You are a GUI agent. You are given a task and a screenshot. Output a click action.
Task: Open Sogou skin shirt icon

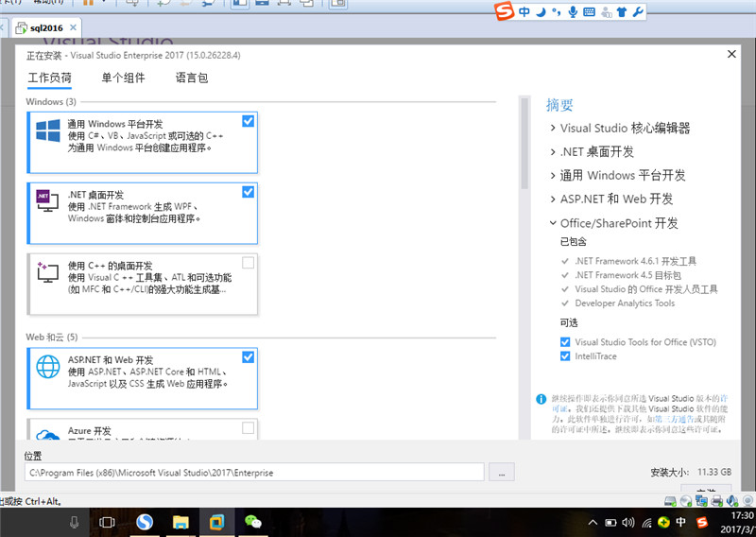point(622,12)
